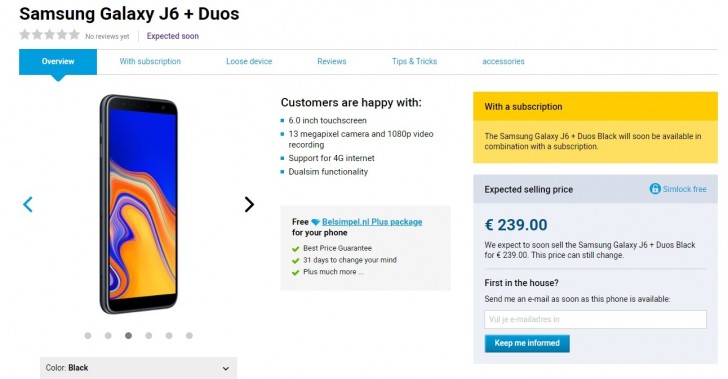Viewport: 728px width, 379px height.
Task: Click the chevron in the color selector
Action: pos(226,368)
